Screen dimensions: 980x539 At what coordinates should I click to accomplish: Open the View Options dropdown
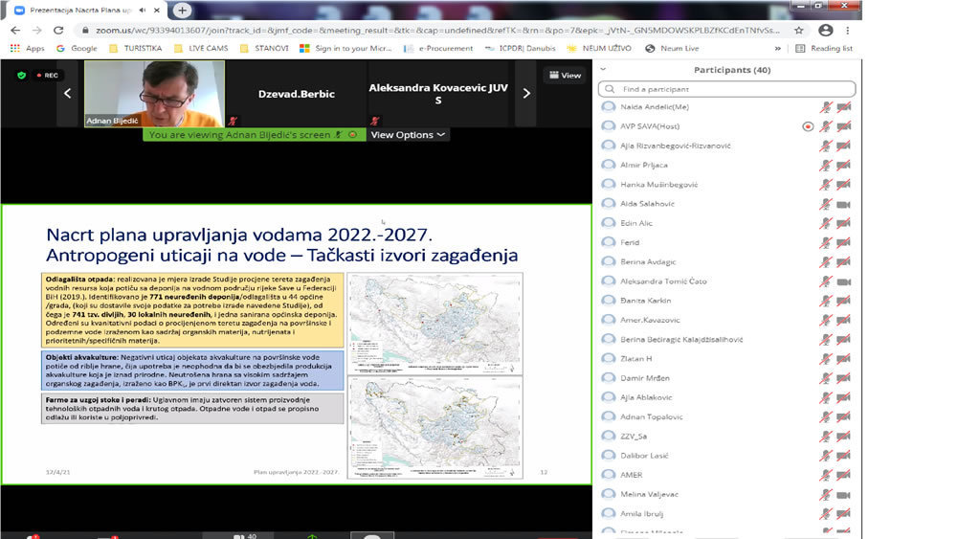point(408,135)
